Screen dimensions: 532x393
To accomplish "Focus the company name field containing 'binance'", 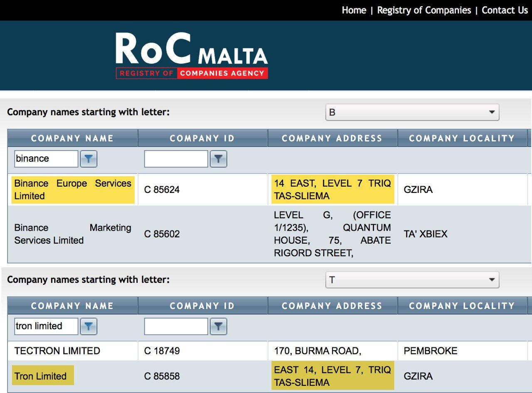I will [46, 159].
